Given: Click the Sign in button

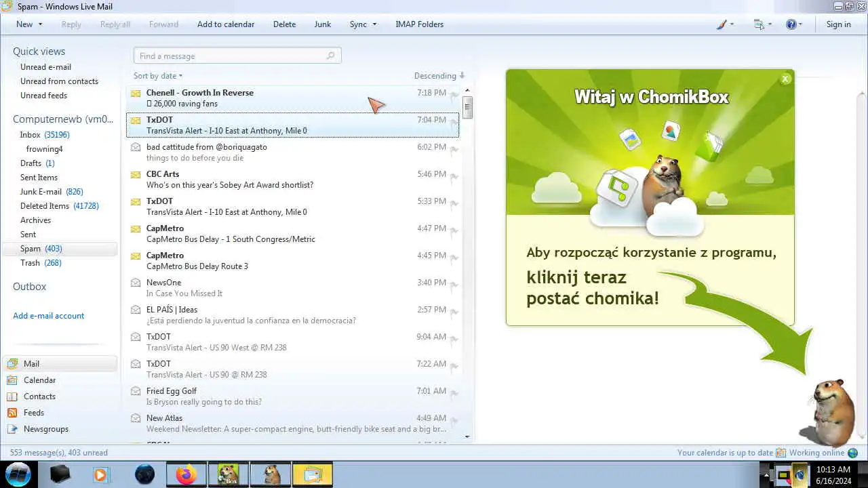Looking at the screenshot, I should (838, 24).
